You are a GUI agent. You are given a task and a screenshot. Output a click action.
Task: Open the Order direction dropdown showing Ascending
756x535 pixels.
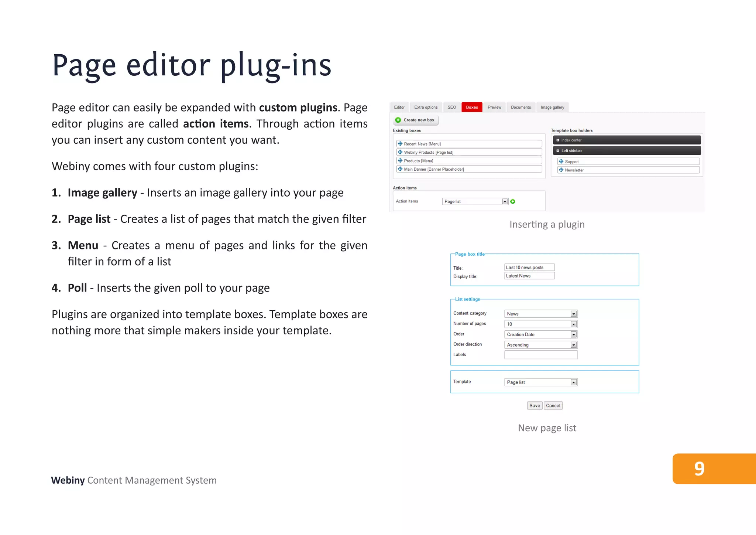[x=541, y=345]
